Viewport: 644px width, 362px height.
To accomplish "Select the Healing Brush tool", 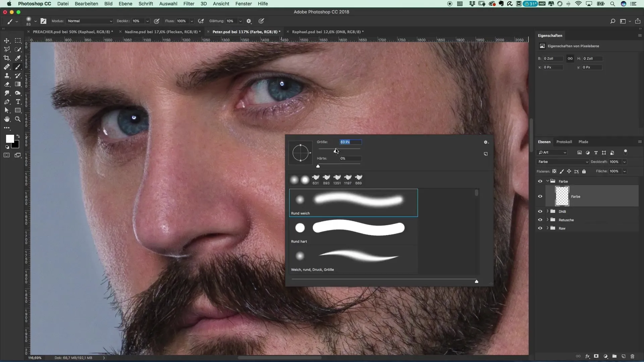I will (7, 67).
